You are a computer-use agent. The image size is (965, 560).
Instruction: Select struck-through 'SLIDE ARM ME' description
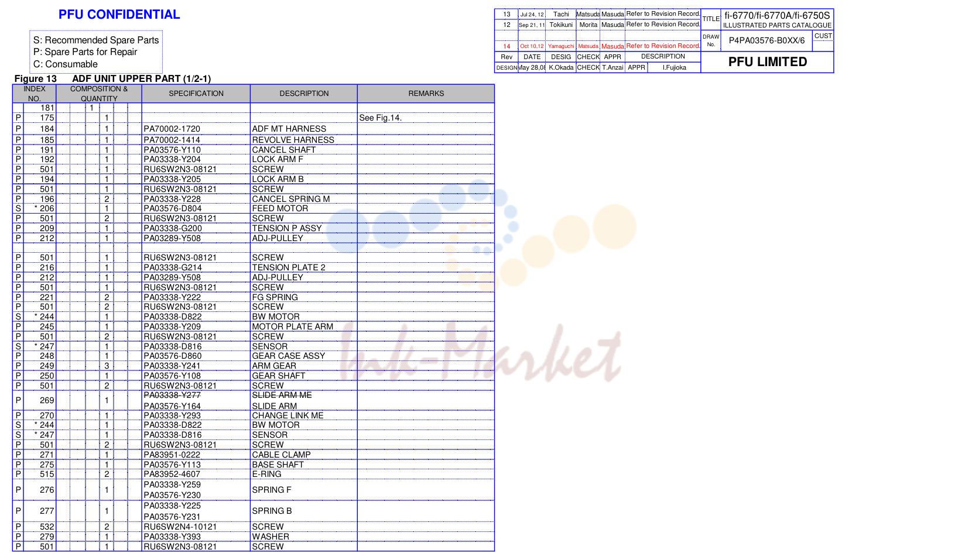coord(282,395)
